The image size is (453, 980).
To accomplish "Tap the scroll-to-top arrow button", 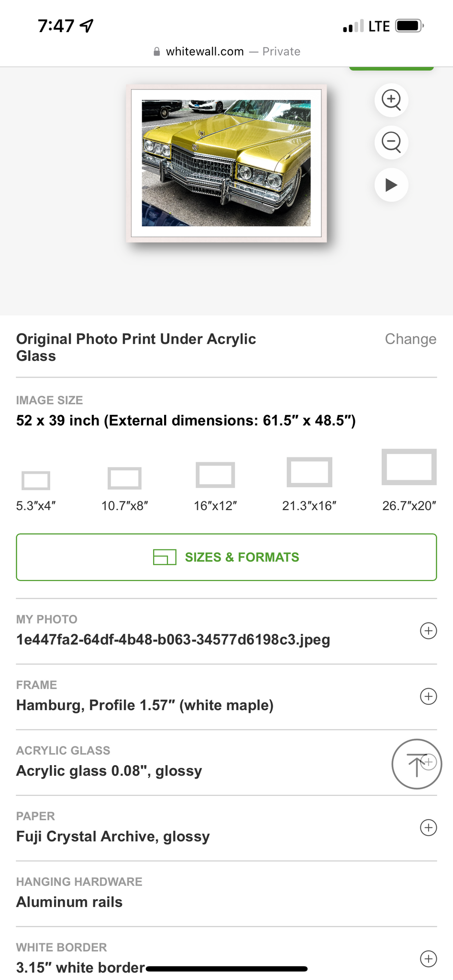I will tap(417, 764).
